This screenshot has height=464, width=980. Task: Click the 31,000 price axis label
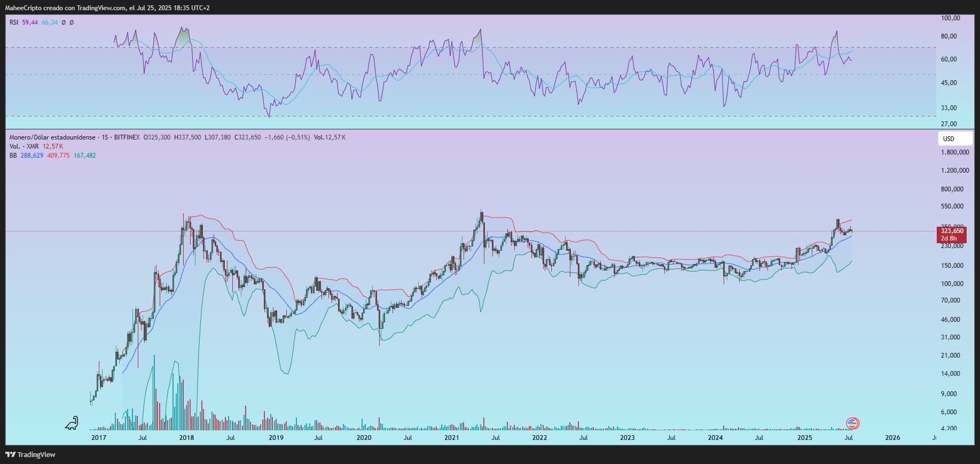(x=951, y=337)
